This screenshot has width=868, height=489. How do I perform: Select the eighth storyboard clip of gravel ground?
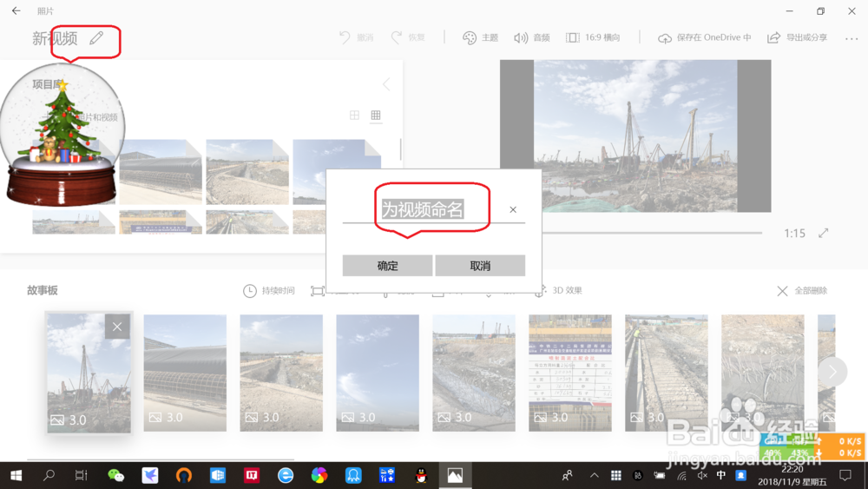(763, 373)
